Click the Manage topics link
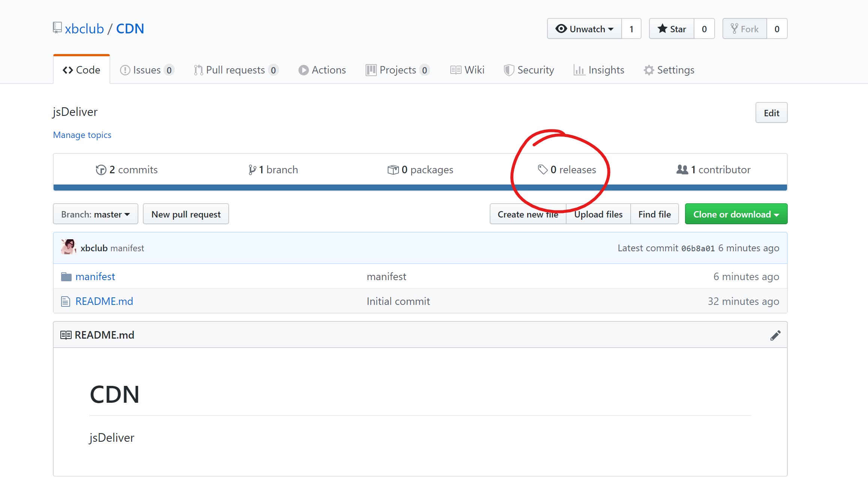This screenshot has height=489, width=868. tap(82, 135)
